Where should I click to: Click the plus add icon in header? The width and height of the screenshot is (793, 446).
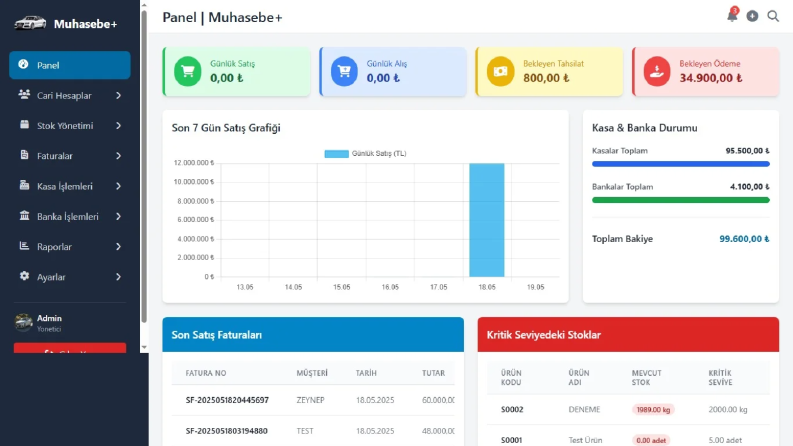click(753, 16)
